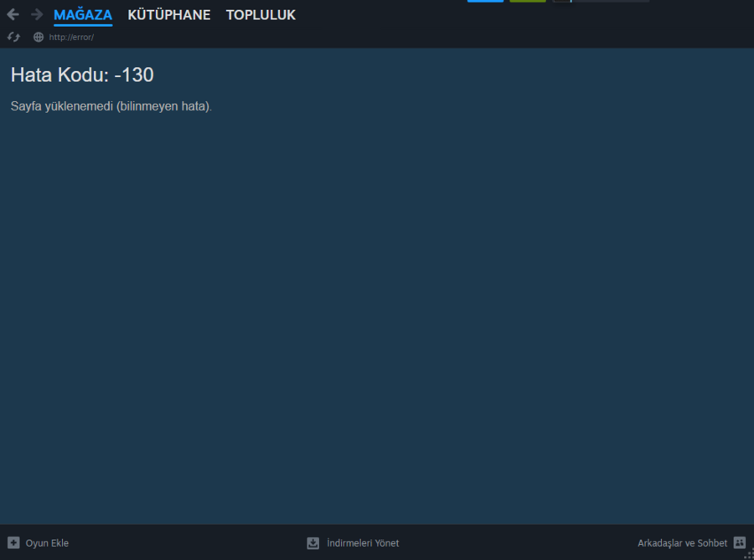Click the Sayfa yüklenemedi error message
Viewport: 754px width, 560px height.
pyautogui.click(x=111, y=106)
